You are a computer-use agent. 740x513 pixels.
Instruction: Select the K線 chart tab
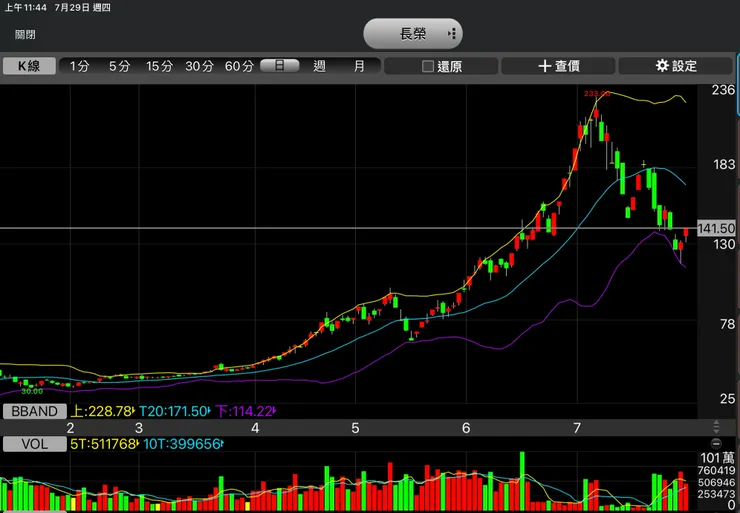29,66
